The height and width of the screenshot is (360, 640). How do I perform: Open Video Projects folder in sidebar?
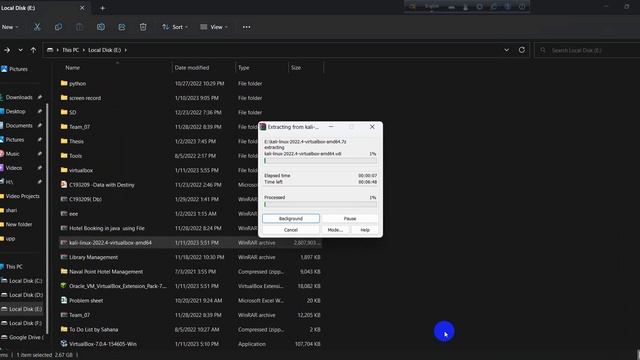[x=22, y=196]
